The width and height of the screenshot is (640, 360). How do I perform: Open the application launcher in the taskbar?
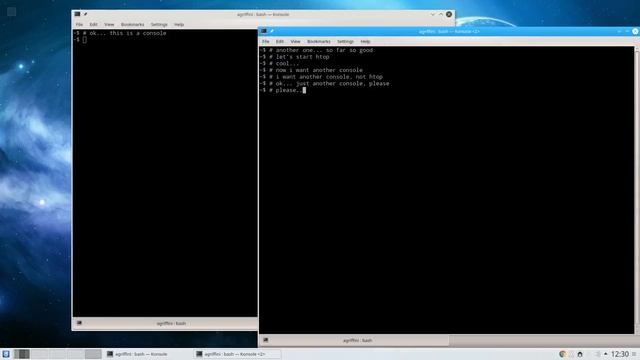pos(6,354)
